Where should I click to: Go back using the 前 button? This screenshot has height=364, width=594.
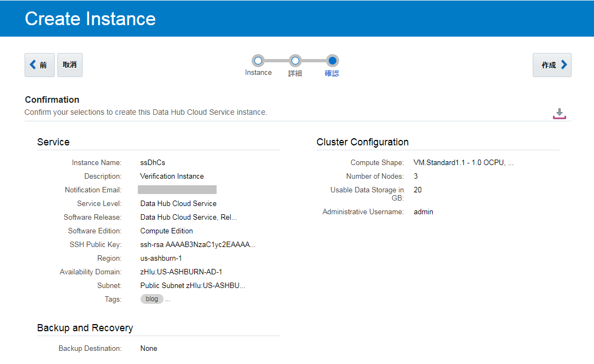click(x=40, y=65)
